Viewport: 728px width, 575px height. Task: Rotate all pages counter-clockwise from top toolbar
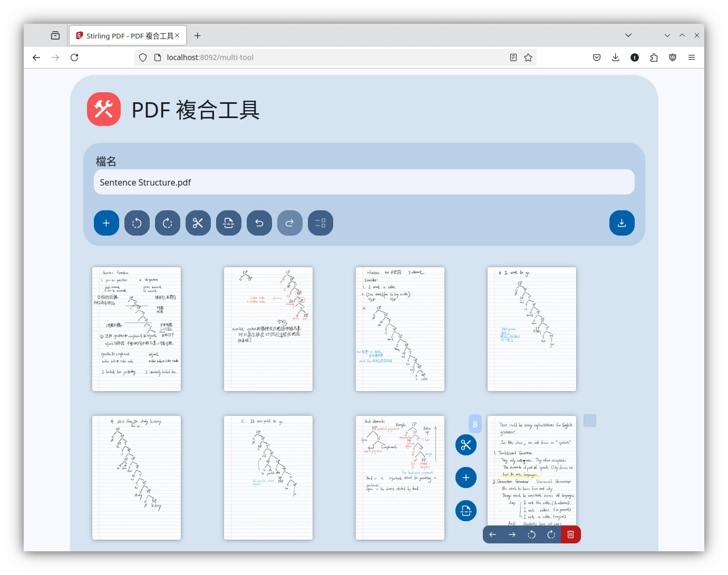pyautogui.click(x=137, y=223)
